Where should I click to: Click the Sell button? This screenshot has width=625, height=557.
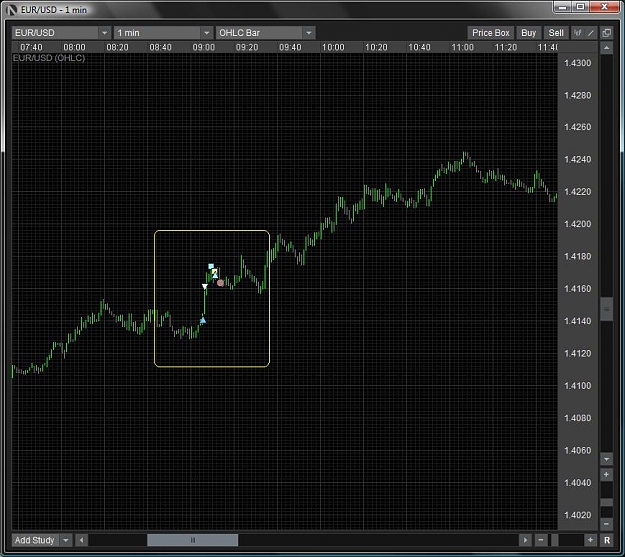point(556,33)
